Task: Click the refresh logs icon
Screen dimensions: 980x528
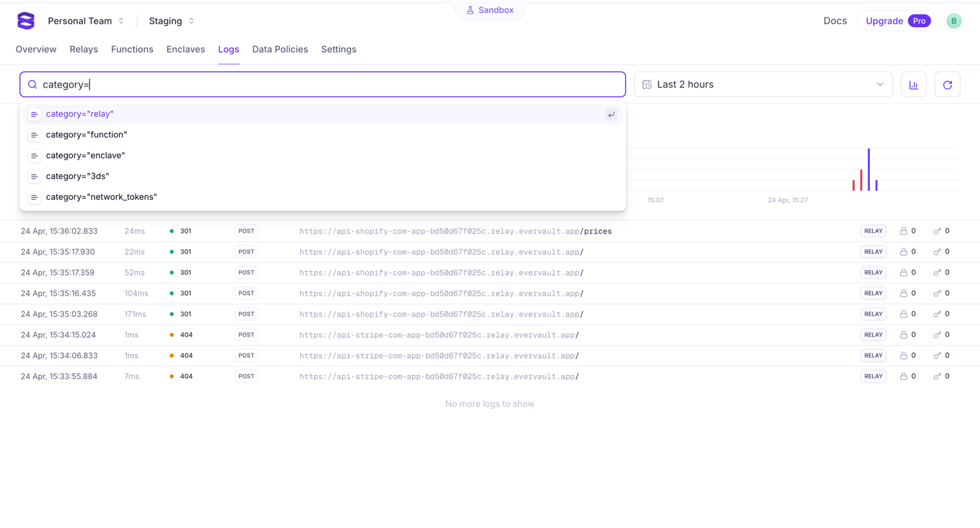Action: click(x=947, y=84)
